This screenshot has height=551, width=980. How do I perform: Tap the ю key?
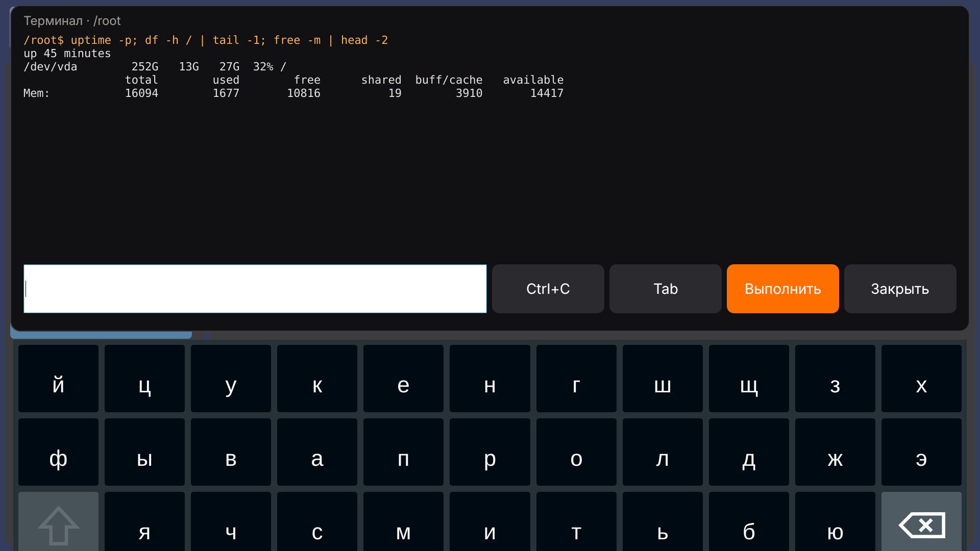(x=835, y=522)
